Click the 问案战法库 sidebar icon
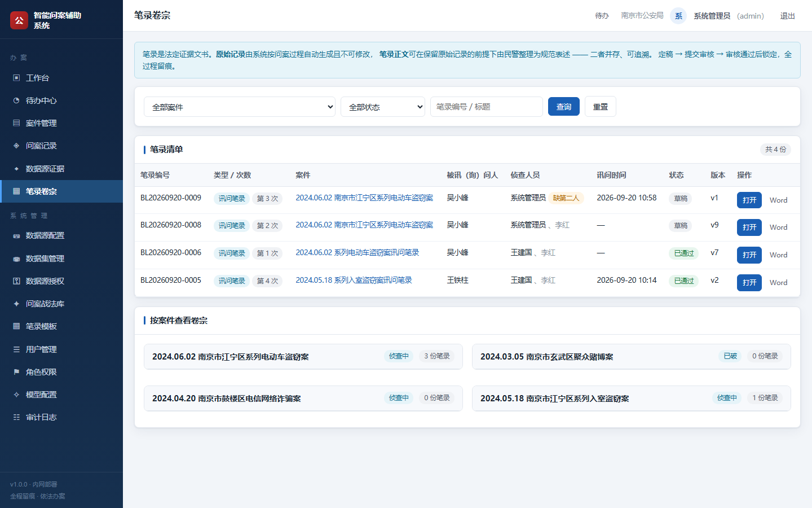Viewport: 812px width, 508px height. (16, 304)
